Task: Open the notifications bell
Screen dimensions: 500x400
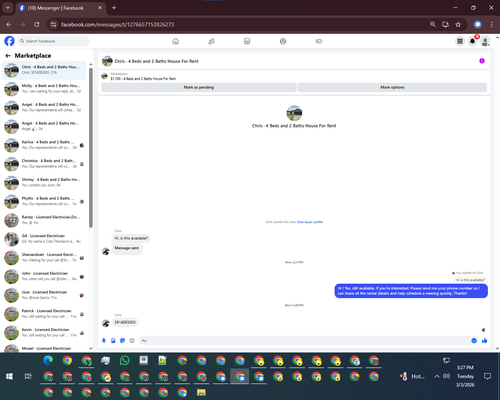Action: (x=473, y=41)
